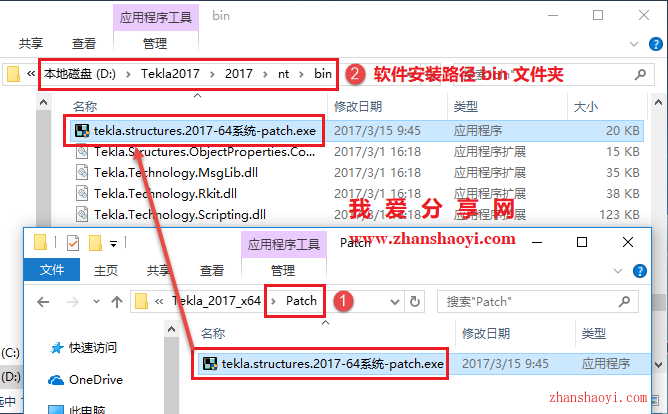Expand breadcrumb chevron before bin

[x=302, y=75]
